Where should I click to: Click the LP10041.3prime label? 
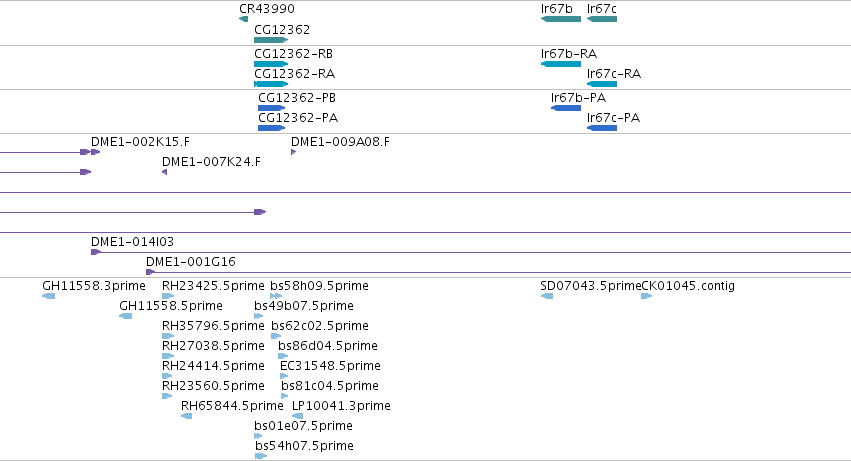[341, 406]
